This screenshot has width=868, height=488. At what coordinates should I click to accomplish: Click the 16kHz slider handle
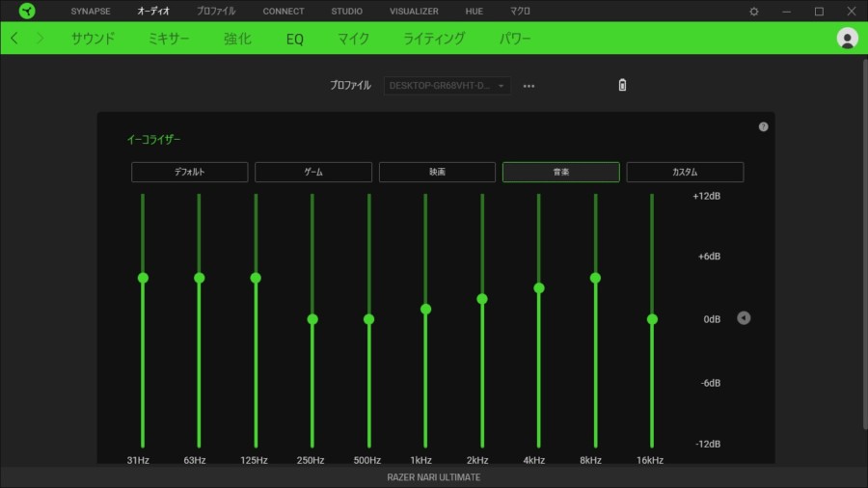(x=652, y=319)
